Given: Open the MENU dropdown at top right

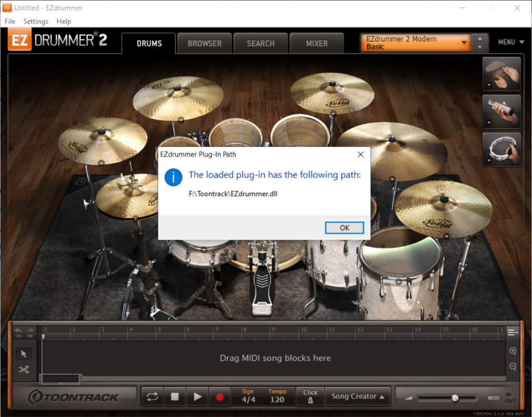Looking at the screenshot, I should [x=510, y=42].
